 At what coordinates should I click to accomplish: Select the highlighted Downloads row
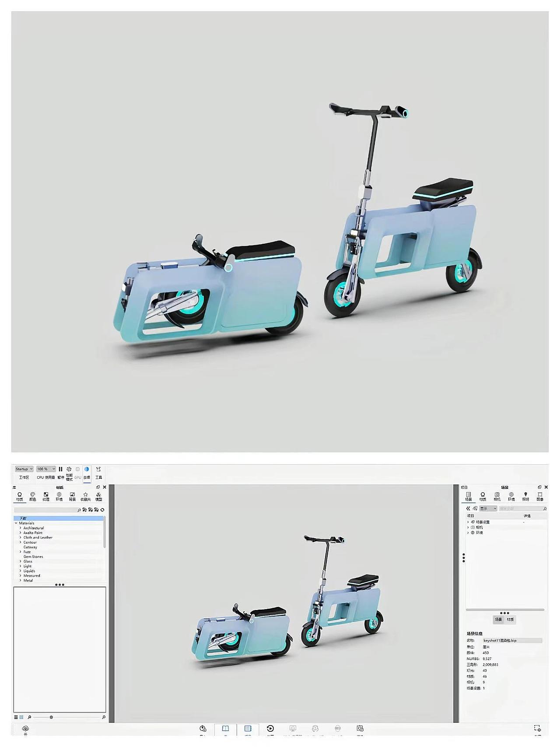[x=59, y=518]
